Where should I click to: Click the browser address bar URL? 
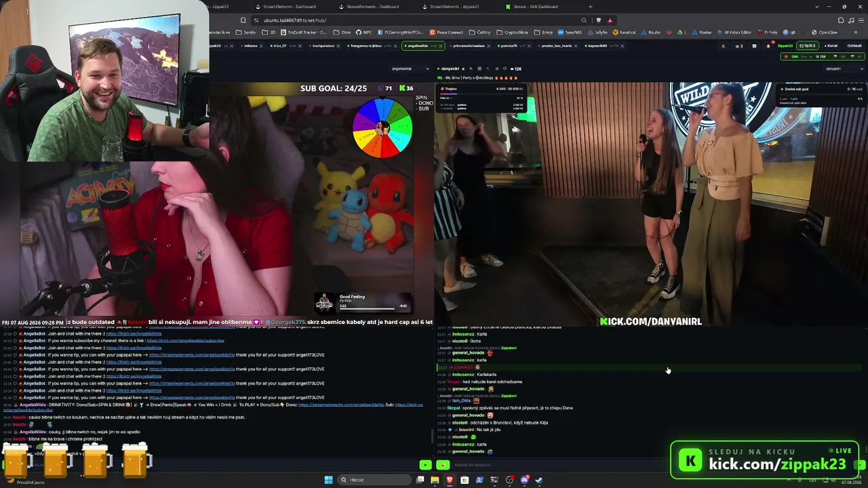click(x=295, y=20)
